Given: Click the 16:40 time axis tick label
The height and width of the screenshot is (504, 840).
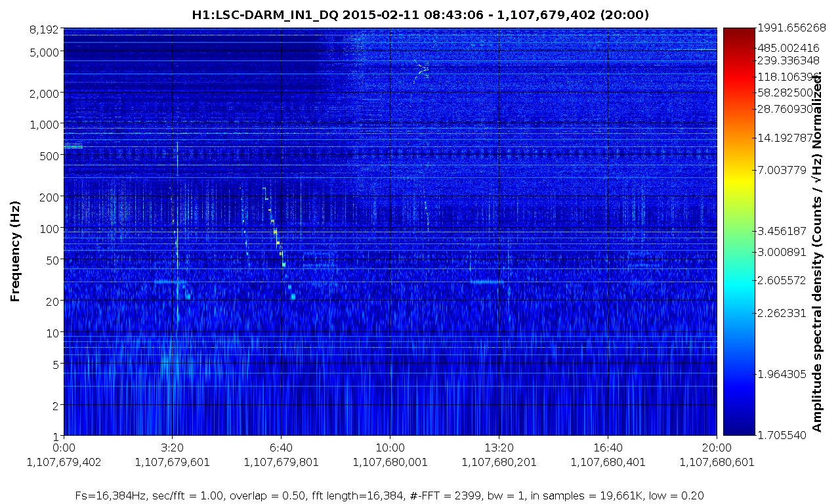Looking at the screenshot, I should click(608, 448).
